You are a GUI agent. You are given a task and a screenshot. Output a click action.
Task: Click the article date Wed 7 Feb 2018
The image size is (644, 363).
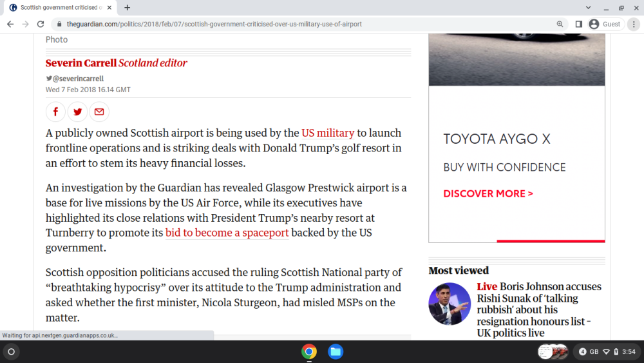[88, 90]
